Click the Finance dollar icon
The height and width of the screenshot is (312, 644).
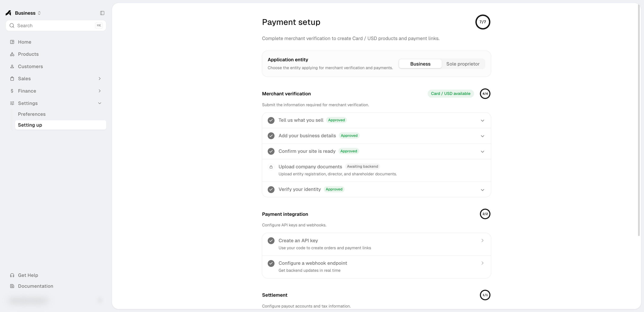click(12, 91)
